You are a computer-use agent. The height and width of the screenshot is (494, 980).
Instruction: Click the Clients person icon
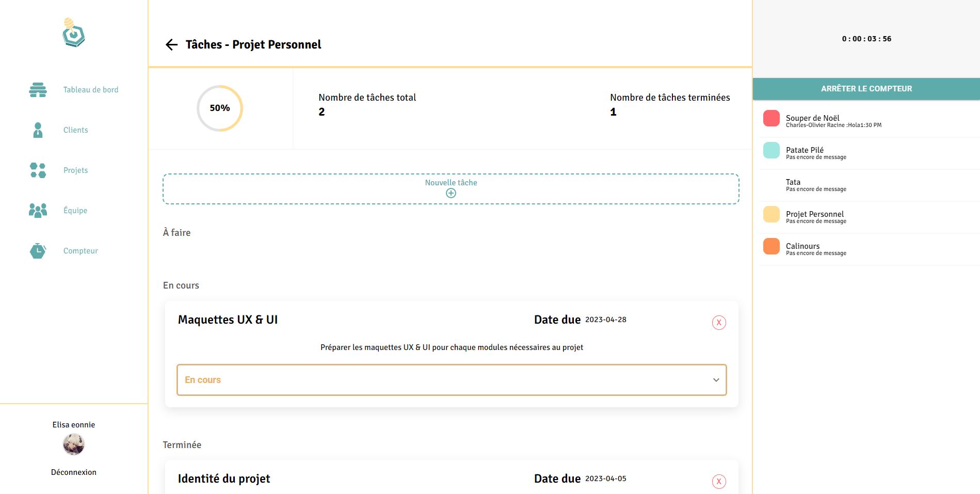pos(38,130)
